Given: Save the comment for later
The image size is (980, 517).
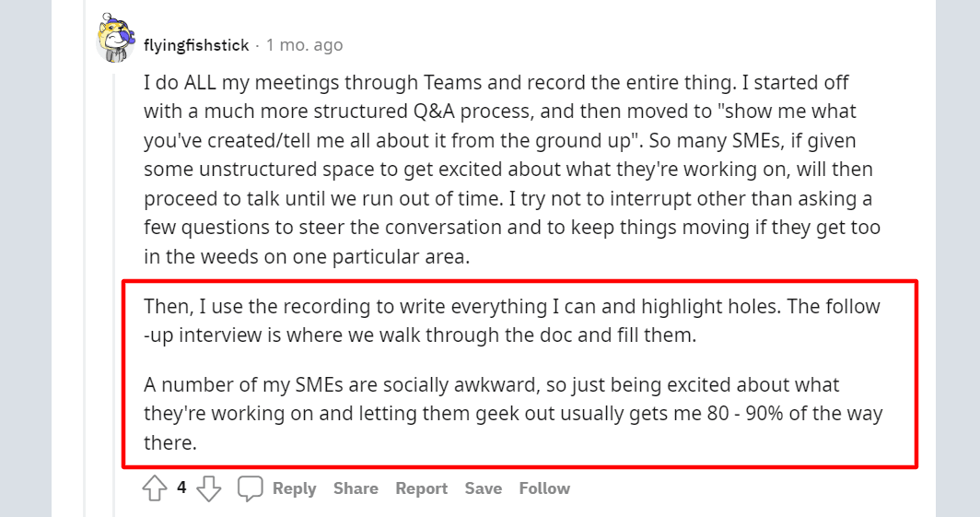Looking at the screenshot, I should pos(483,488).
